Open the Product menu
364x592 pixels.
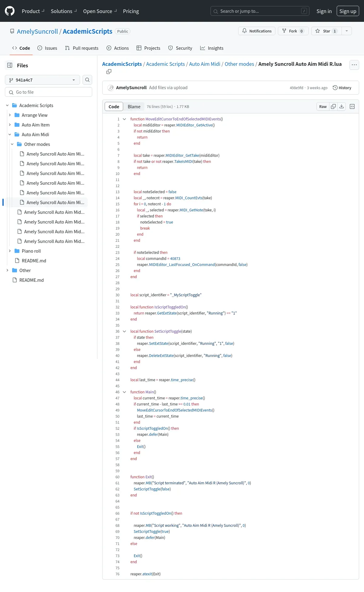pyautogui.click(x=33, y=11)
